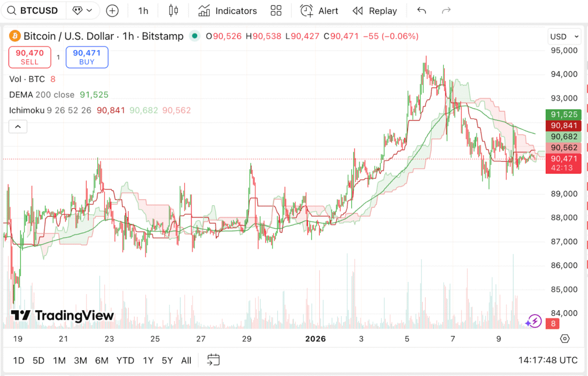Viewport: 588px width, 376px height.
Task: Open chart settings hexagon icon
Action: pos(565,339)
